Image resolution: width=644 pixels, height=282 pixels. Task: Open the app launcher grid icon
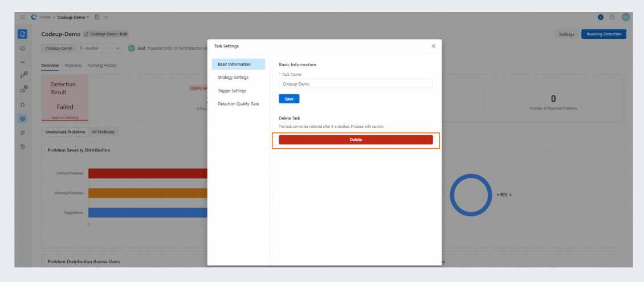coord(23,17)
